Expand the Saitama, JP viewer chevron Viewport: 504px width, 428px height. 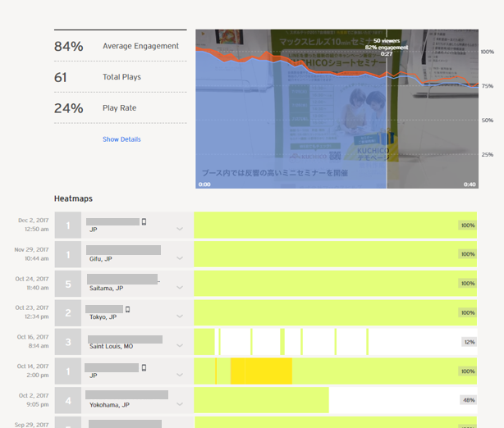click(180, 288)
